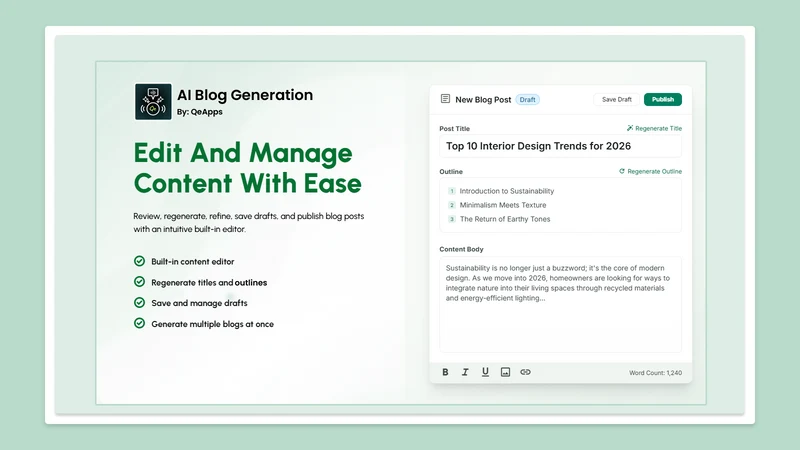This screenshot has width=800, height=450.
Task: Click checkmark beside Regenerate titles and outlines
Action: click(x=139, y=282)
